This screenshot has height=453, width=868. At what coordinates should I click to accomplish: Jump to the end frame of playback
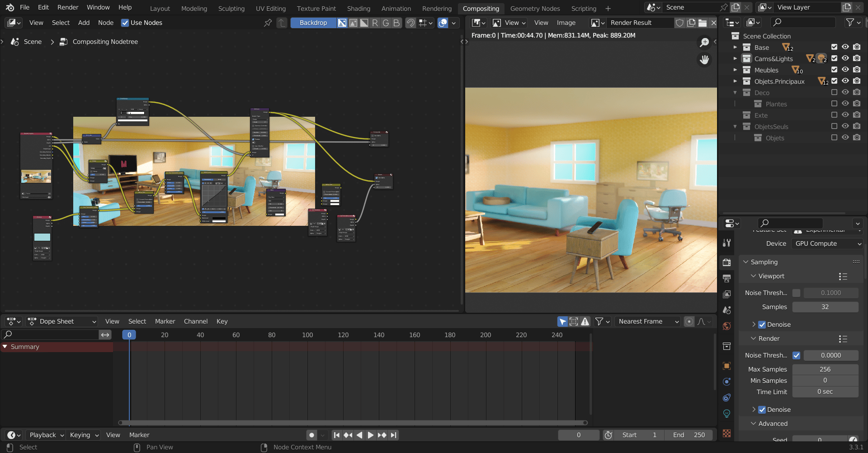(394, 435)
